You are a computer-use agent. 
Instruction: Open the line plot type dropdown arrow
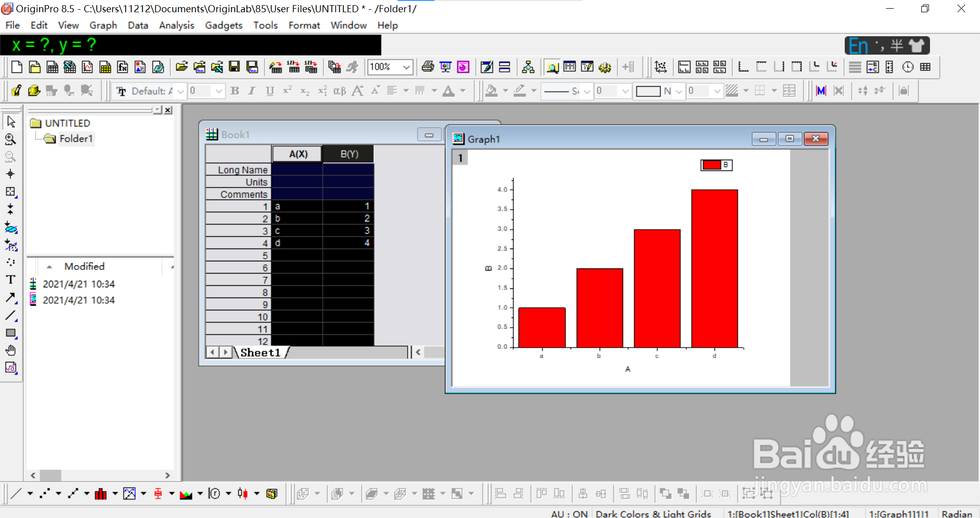[30, 494]
